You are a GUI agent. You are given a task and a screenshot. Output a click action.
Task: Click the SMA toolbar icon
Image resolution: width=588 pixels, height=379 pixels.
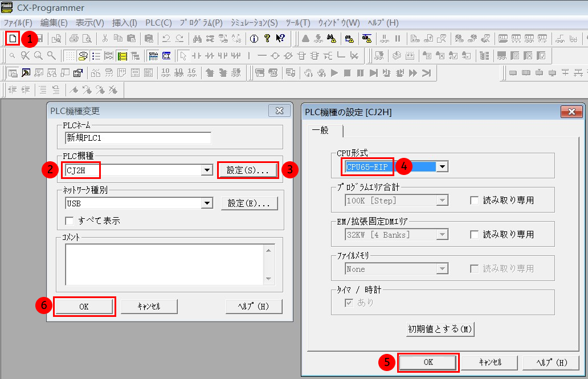(x=153, y=56)
